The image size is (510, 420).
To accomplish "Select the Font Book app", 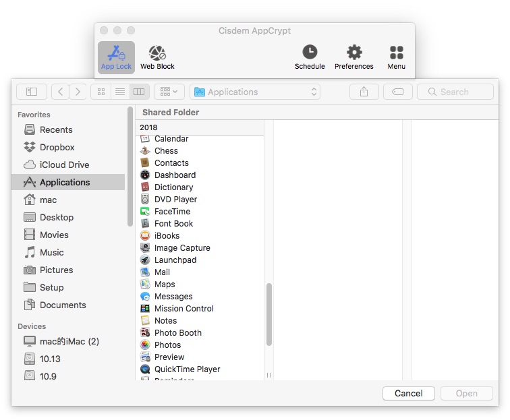I will pyautogui.click(x=200, y=224).
